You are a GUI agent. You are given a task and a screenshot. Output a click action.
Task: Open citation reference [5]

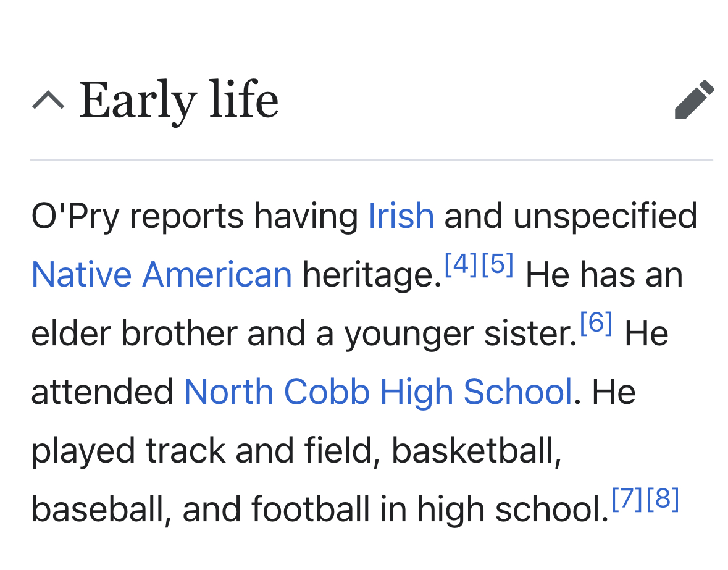coord(497,266)
